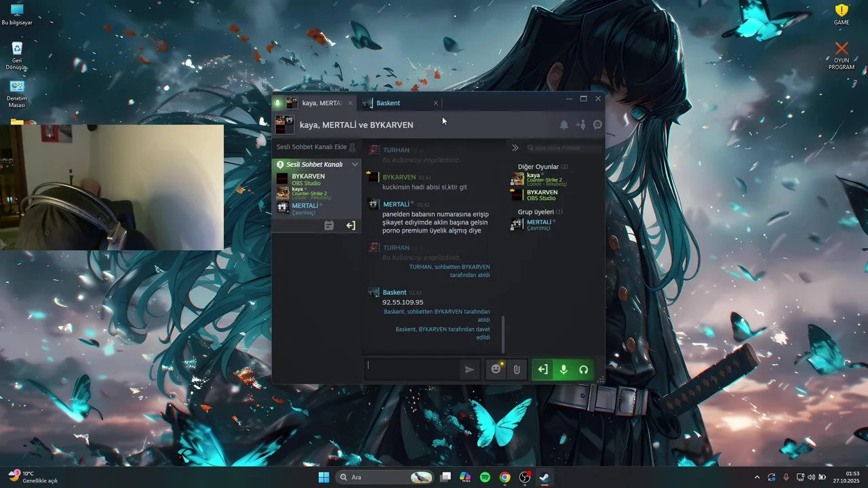Click the Sesli Sohbet Kanalı Ekle button
The height and width of the screenshot is (488, 868).
316,147
